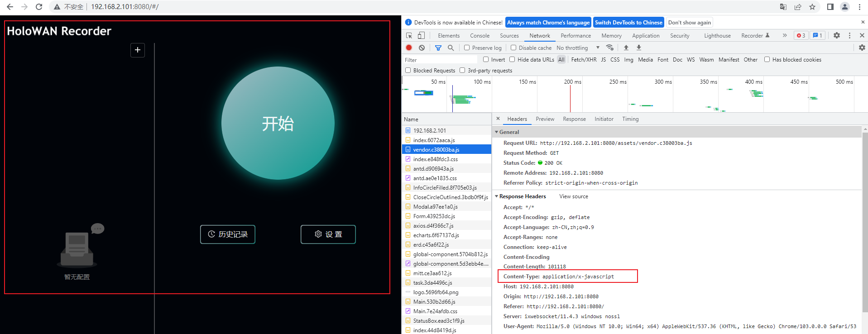The width and height of the screenshot is (868, 334).
Task: Clear the network log
Action: tap(422, 48)
